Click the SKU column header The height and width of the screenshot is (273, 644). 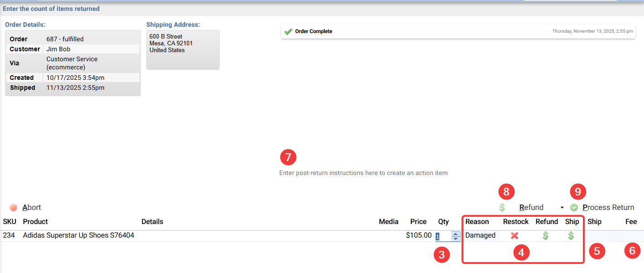(x=9, y=222)
